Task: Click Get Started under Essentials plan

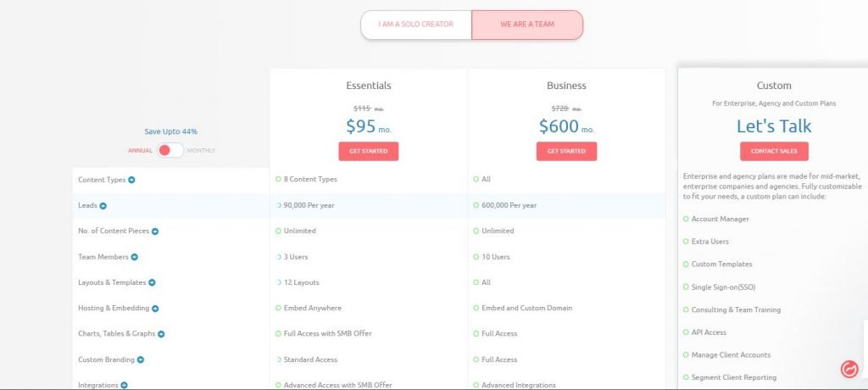Action: click(x=369, y=151)
